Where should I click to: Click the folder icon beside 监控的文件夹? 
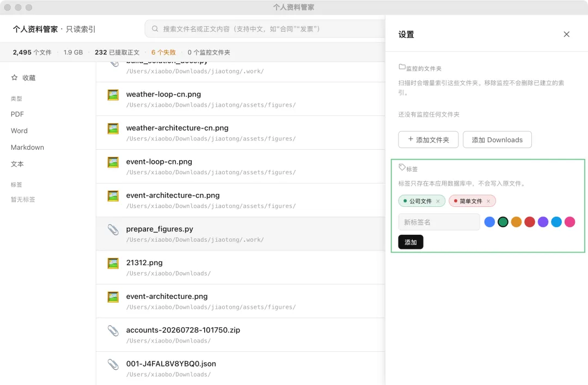(x=402, y=67)
